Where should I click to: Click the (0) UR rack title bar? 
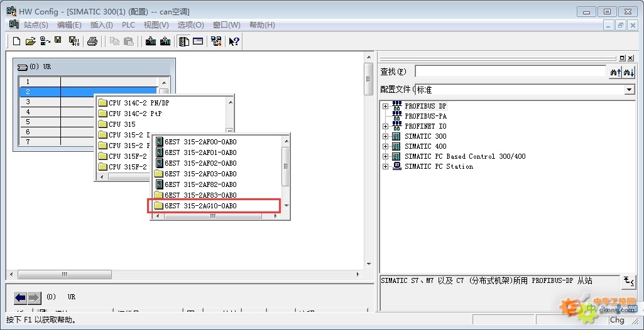[x=94, y=67]
